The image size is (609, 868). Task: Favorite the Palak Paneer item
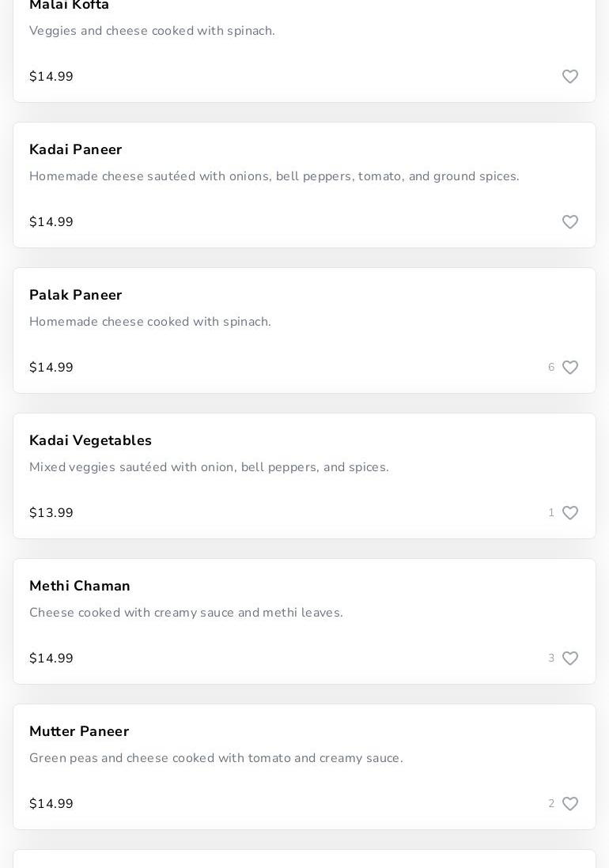569,368
